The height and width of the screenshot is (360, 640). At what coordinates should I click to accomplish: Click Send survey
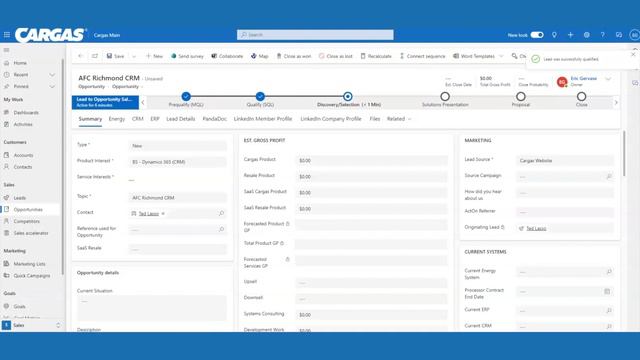coord(187,56)
